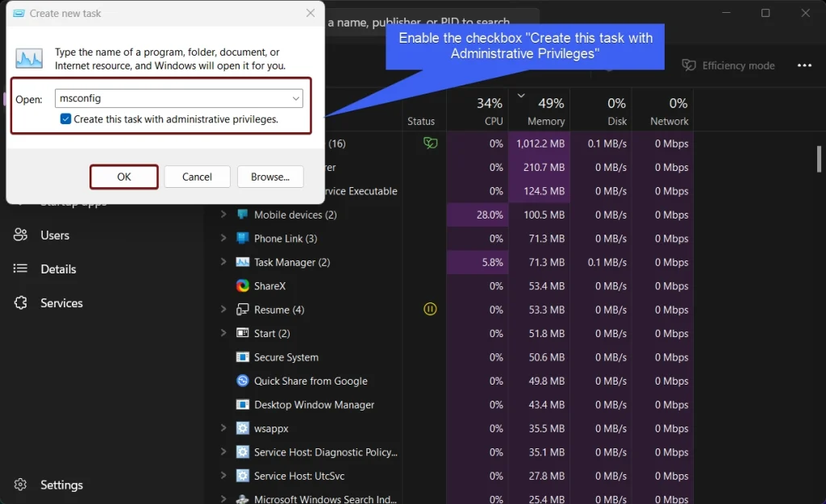The width and height of the screenshot is (826, 504).
Task: Expand the Mobile devices (2) group
Action: click(223, 215)
